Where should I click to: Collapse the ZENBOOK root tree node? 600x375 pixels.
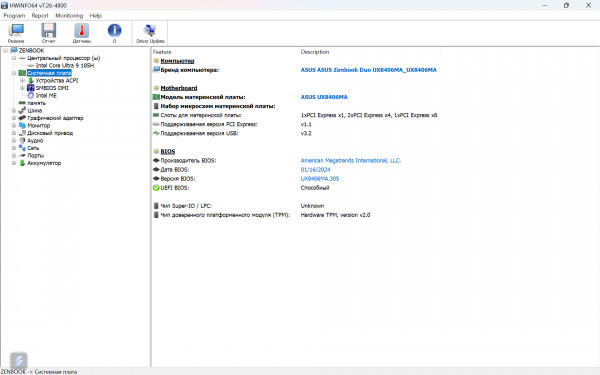5,51
